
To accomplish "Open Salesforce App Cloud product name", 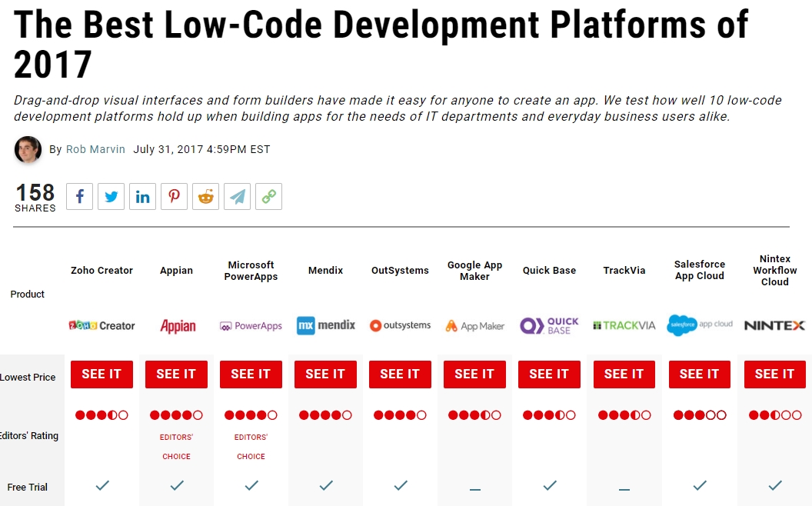I will click(x=700, y=270).
